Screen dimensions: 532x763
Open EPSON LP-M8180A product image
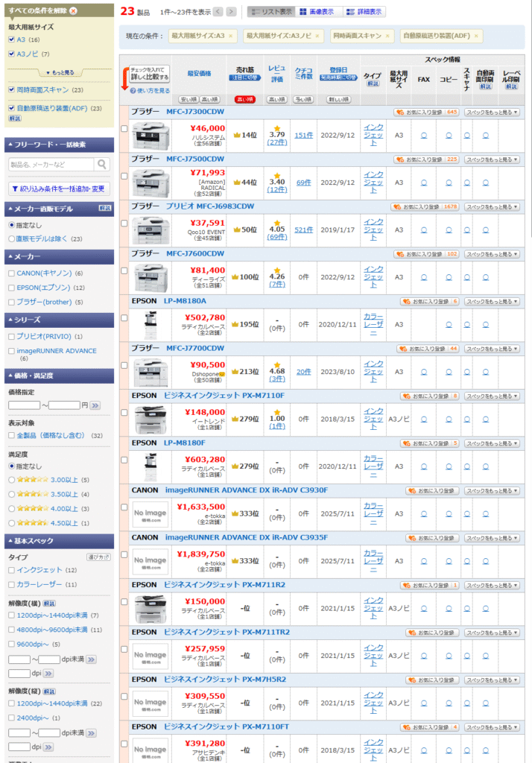click(151, 325)
